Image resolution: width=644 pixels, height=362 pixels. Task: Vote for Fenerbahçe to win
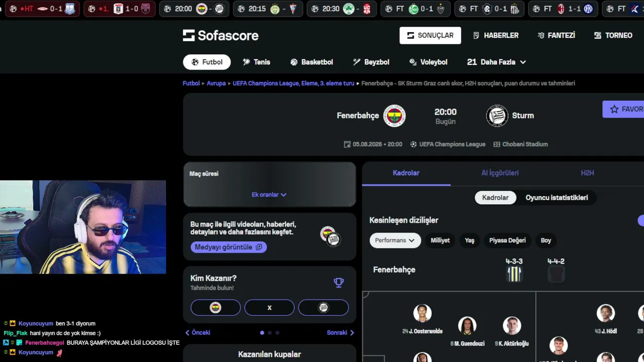tap(215, 308)
